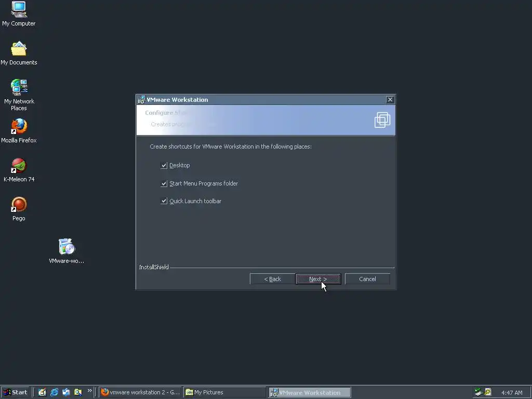Click the yellow key tray icon
Image resolution: width=532 pixels, height=399 pixels.
(x=488, y=392)
